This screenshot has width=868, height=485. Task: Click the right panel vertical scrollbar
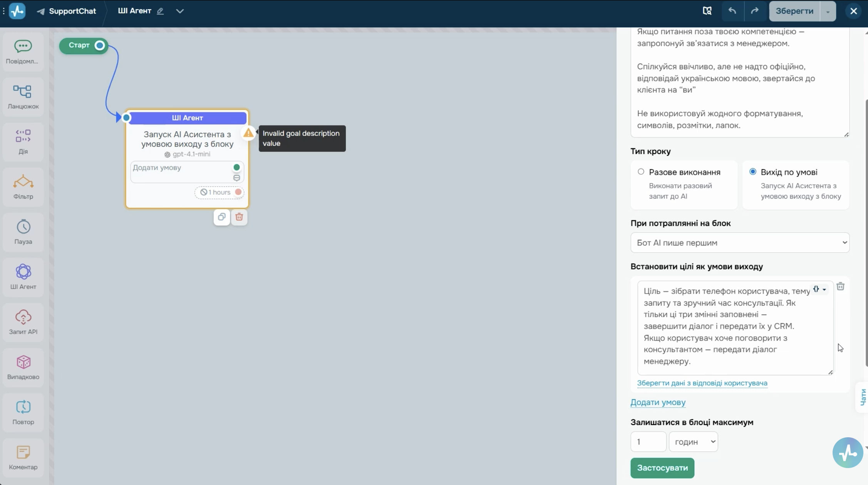coord(866,233)
